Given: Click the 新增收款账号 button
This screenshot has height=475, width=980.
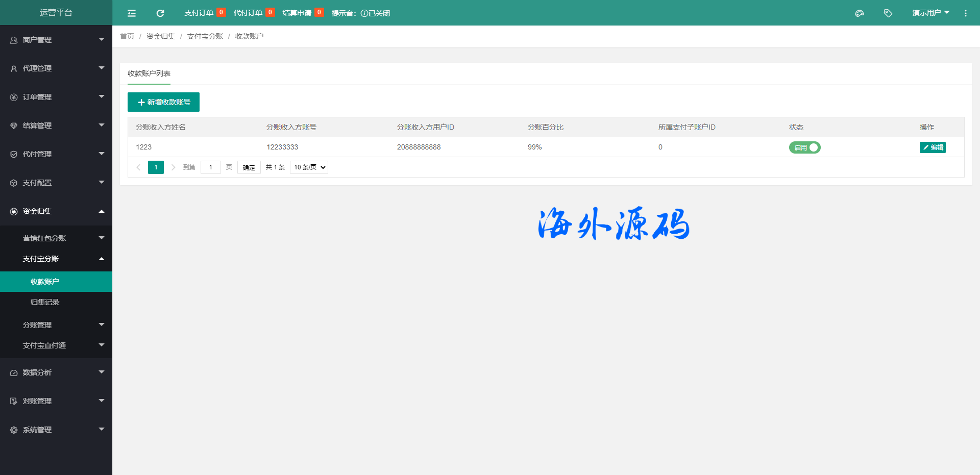Looking at the screenshot, I should 163,102.
